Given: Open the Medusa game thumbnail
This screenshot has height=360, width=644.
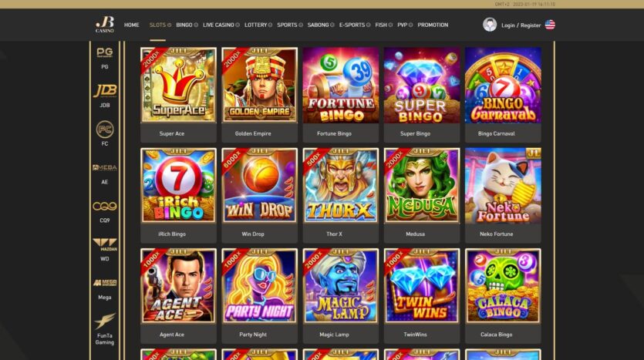Looking at the screenshot, I should (422, 186).
